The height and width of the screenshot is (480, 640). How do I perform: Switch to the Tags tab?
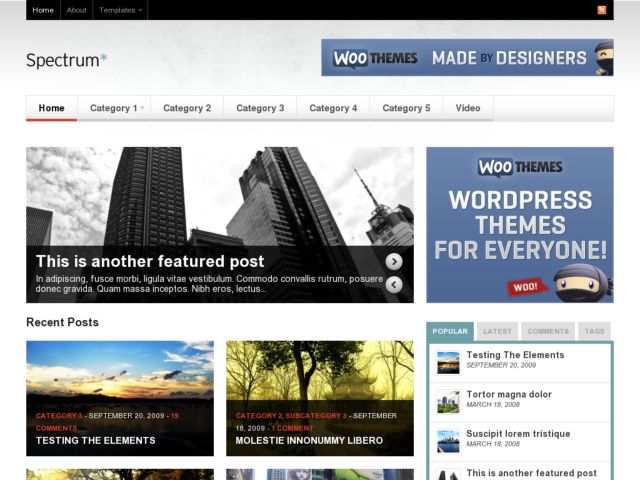594,331
